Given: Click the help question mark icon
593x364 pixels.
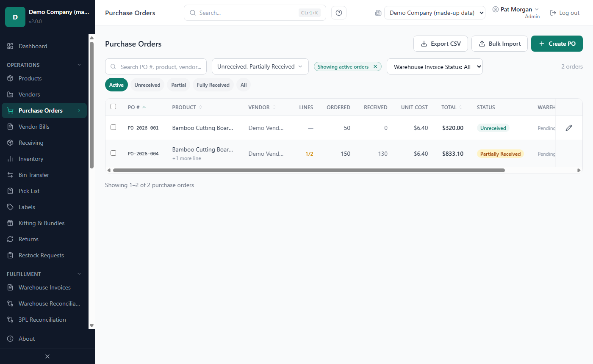Looking at the screenshot, I should tap(339, 13).
